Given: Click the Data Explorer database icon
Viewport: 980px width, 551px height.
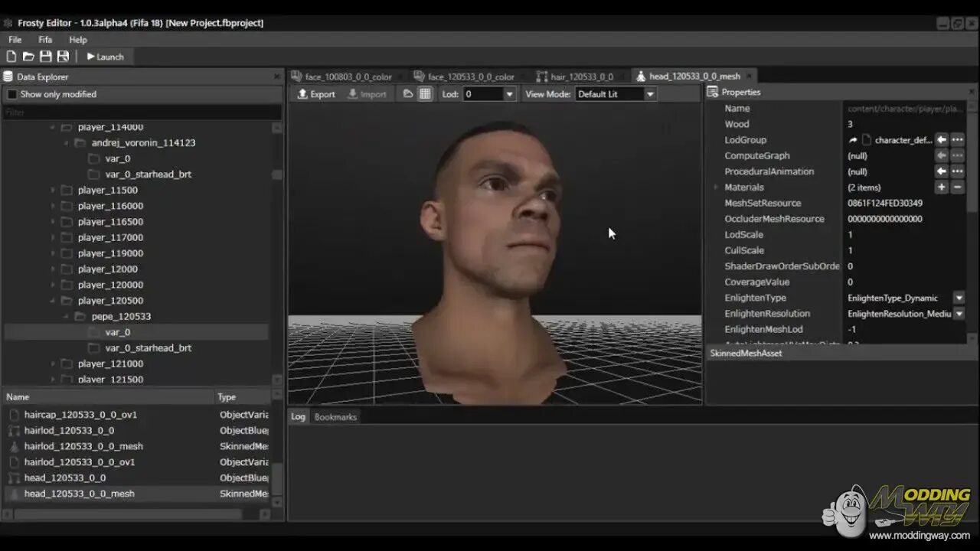Looking at the screenshot, I should tap(8, 77).
